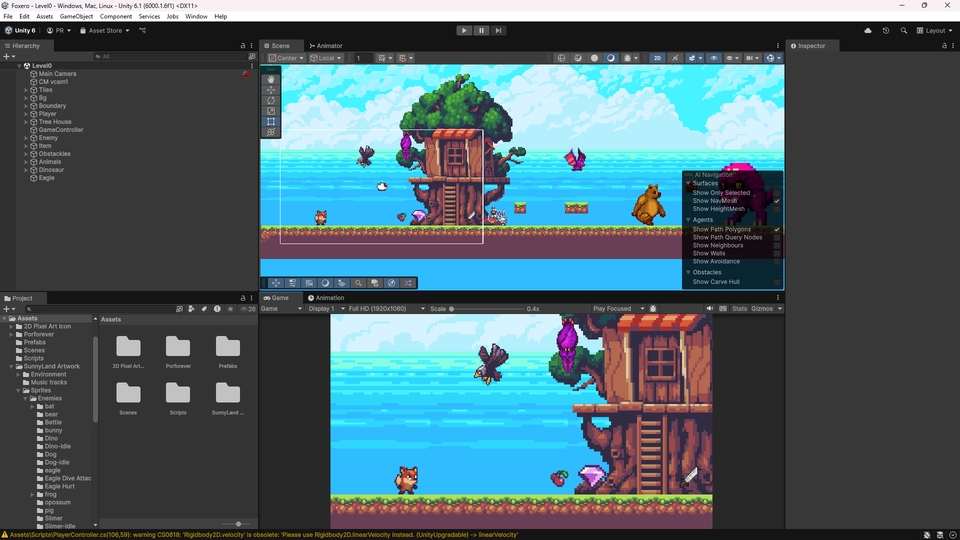
Task: Adjust the Game view Scale slider
Action: coord(452,309)
